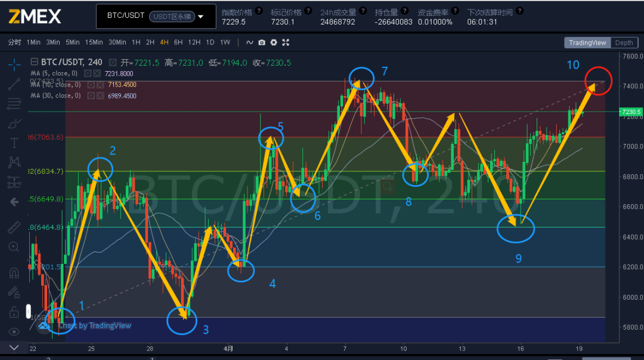The width and height of the screenshot is (644, 360).
Task: Collapse the BTC/USDT indicator legend
Action: click(34, 62)
